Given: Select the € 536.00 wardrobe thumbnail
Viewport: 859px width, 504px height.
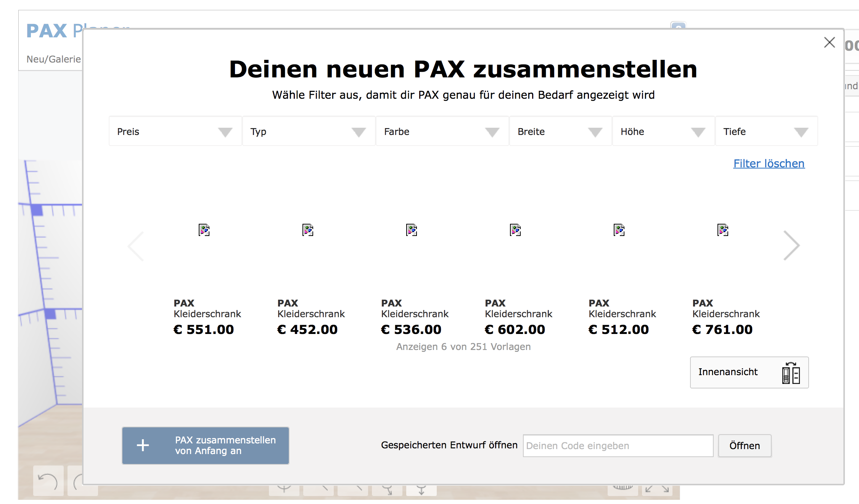Looking at the screenshot, I should point(412,230).
